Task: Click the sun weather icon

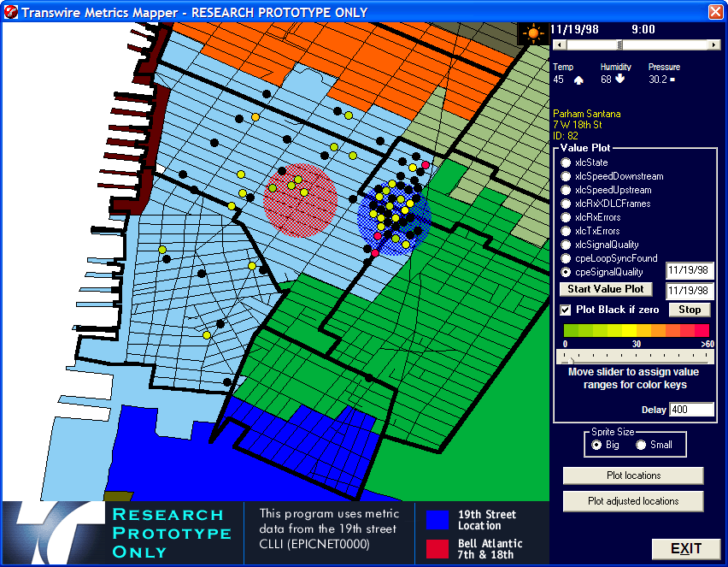Action: pos(533,33)
